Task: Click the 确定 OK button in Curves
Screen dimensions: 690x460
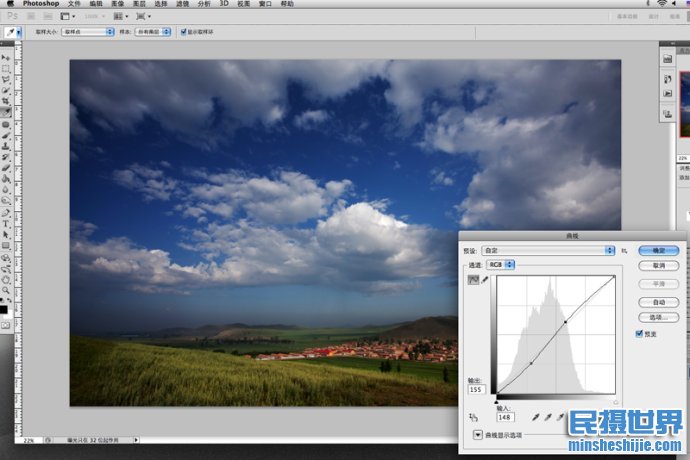Action: point(659,250)
